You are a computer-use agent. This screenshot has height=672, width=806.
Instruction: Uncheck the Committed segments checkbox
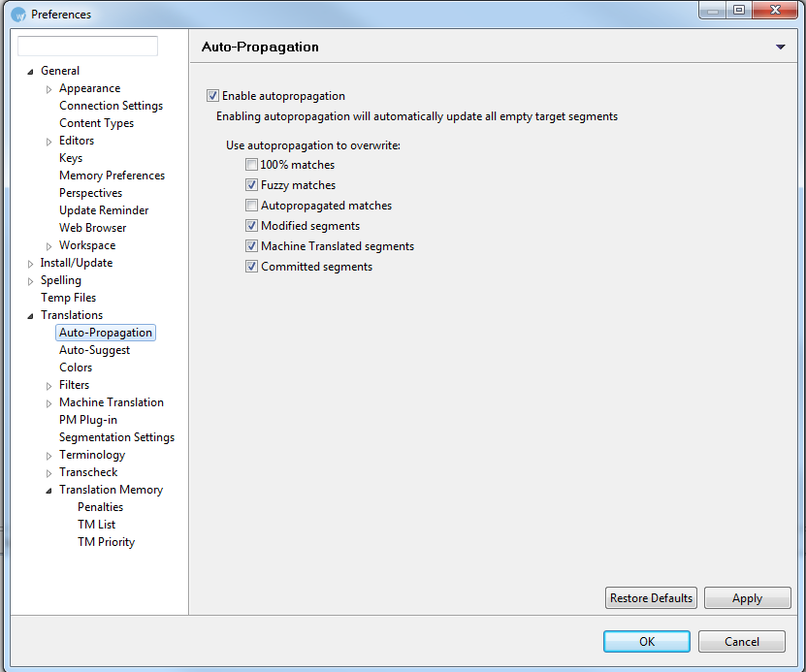[x=251, y=267]
